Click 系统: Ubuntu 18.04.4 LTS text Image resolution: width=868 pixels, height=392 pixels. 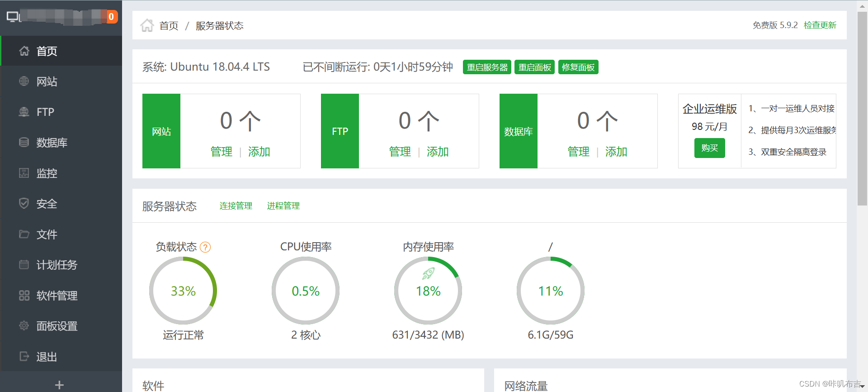click(x=206, y=67)
